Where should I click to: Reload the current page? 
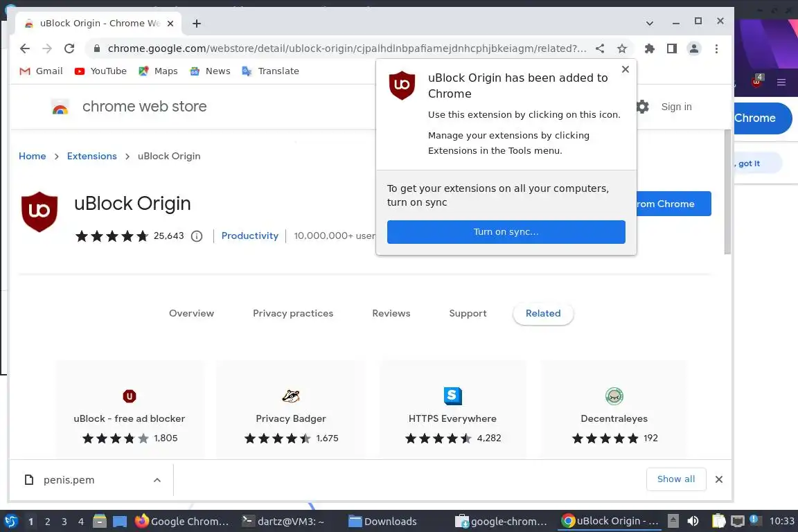[x=69, y=48]
